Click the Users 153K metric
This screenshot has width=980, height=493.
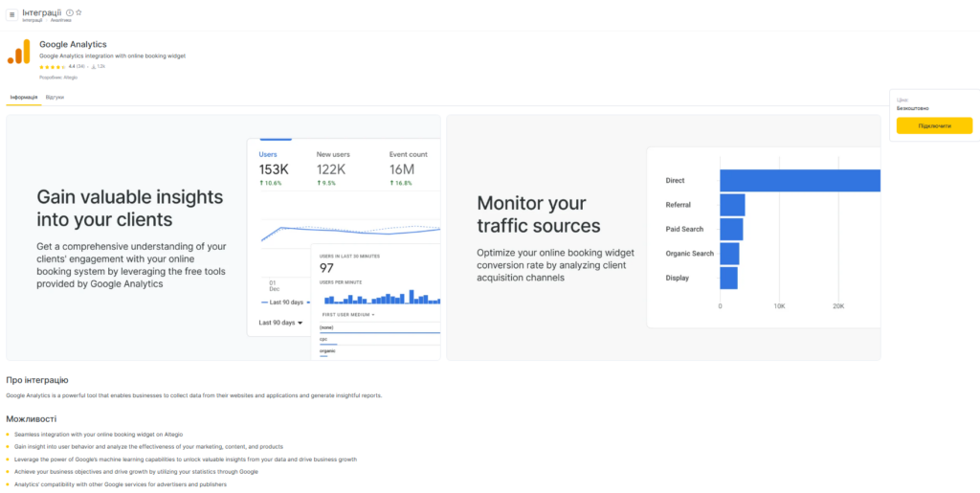[x=274, y=168]
